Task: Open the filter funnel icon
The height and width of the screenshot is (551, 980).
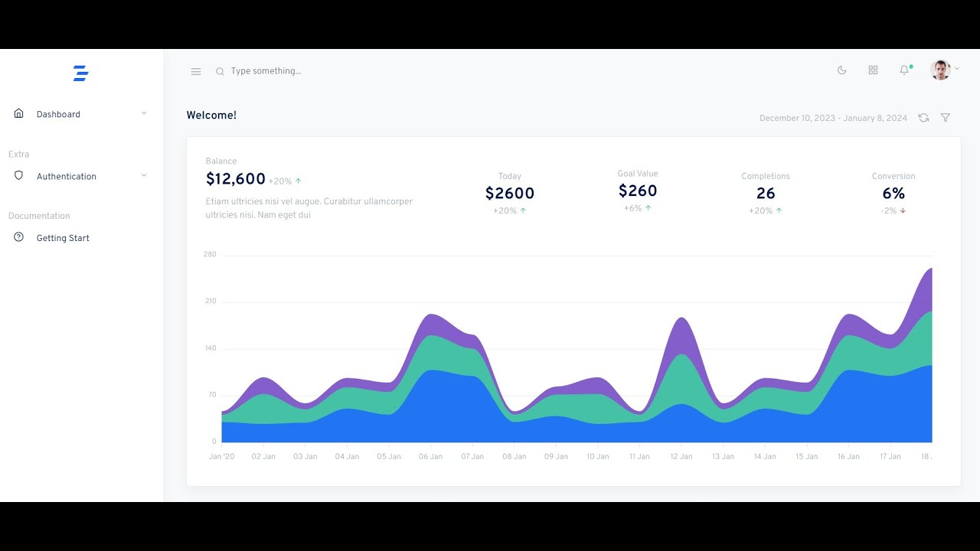Action: tap(946, 118)
